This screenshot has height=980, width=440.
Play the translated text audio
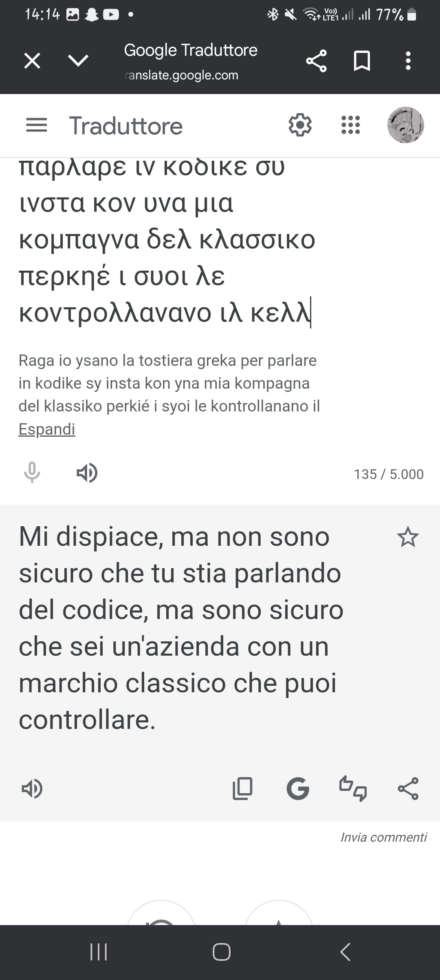click(x=32, y=789)
